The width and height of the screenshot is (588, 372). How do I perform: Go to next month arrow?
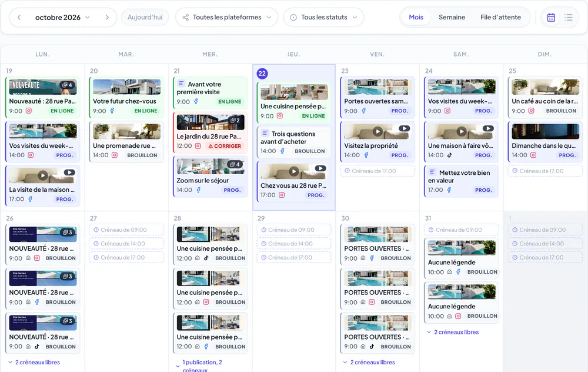[x=107, y=17]
